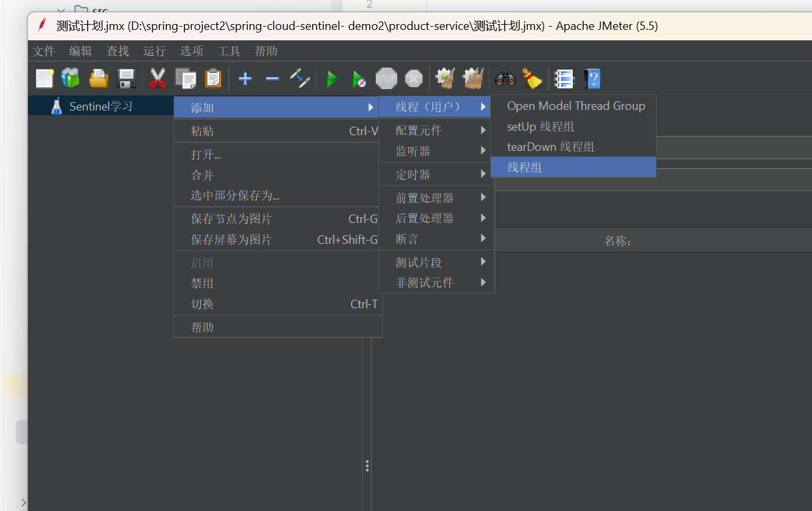The image size is (812, 511).
Task: Open the 帮助 menu in menu bar
Action: coord(266,51)
